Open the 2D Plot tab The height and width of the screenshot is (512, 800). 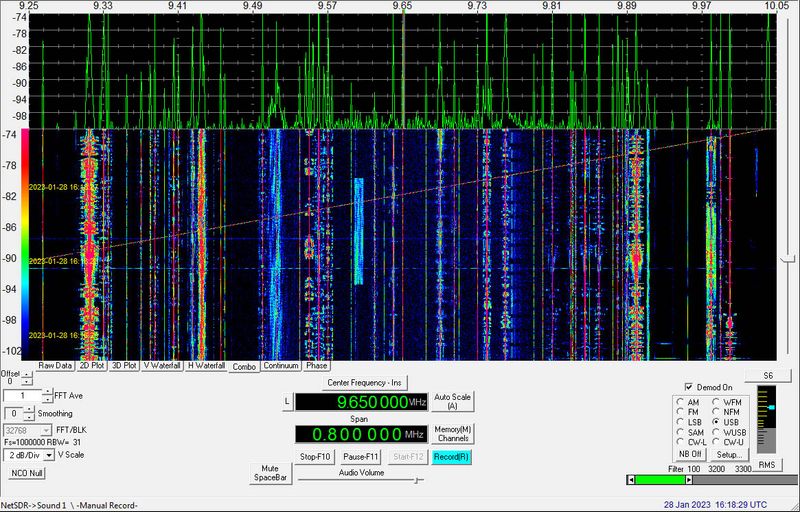tap(91, 366)
